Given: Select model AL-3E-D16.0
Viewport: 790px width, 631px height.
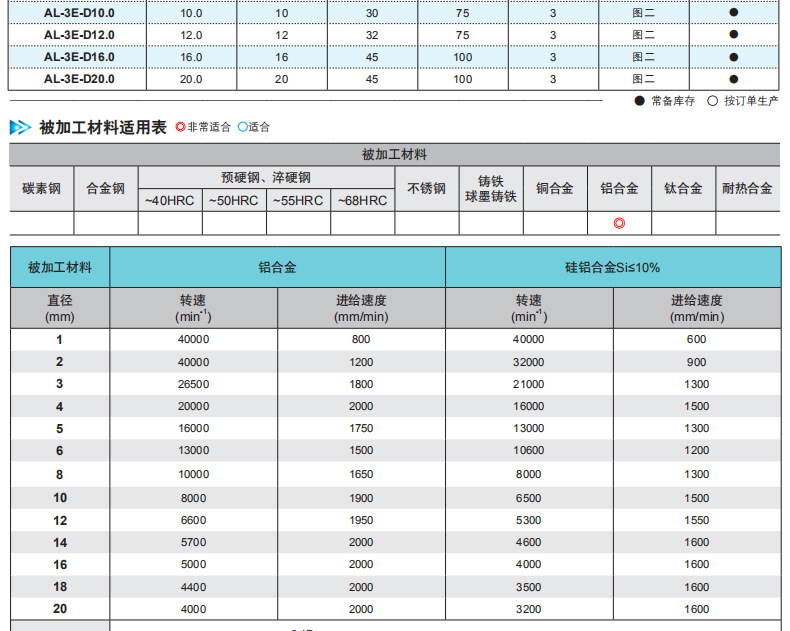Looking at the screenshot, I should point(79,57).
